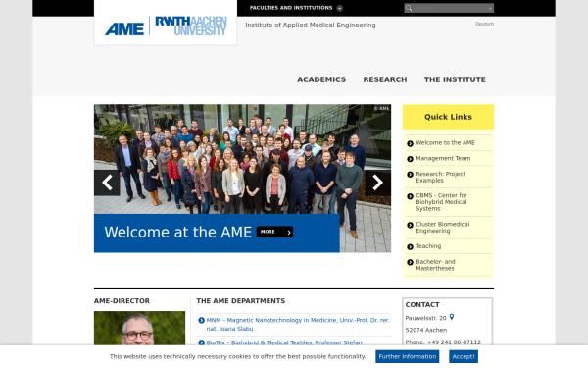Show previous slide with left arrow
The height and width of the screenshot is (368, 588).
pyautogui.click(x=107, y=183)
